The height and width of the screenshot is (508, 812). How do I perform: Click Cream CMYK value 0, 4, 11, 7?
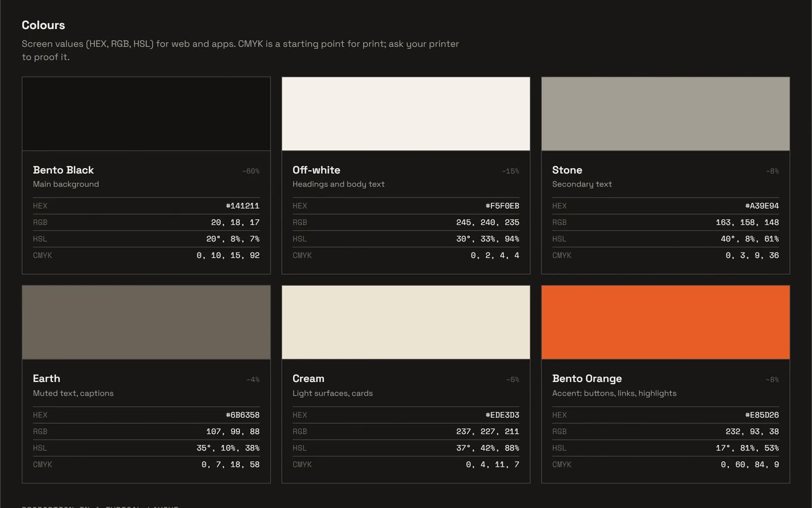(x=492, y=464)
